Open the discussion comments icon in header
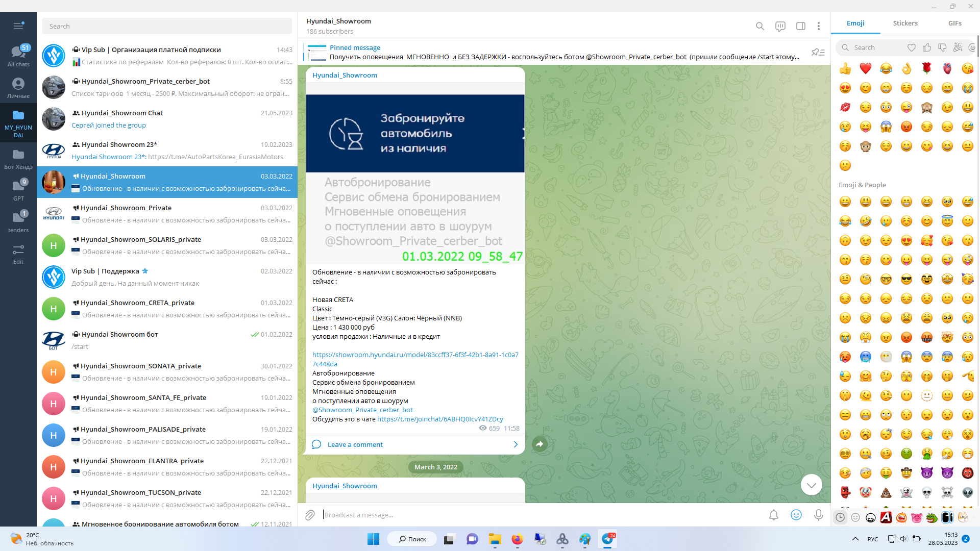 780,26
